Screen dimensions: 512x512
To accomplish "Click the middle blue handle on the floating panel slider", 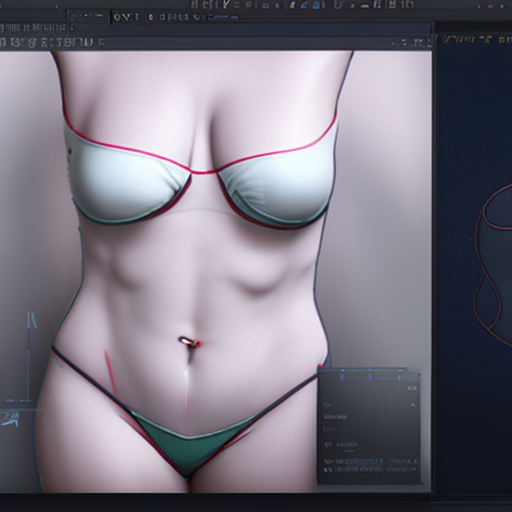I will (370, 377).
